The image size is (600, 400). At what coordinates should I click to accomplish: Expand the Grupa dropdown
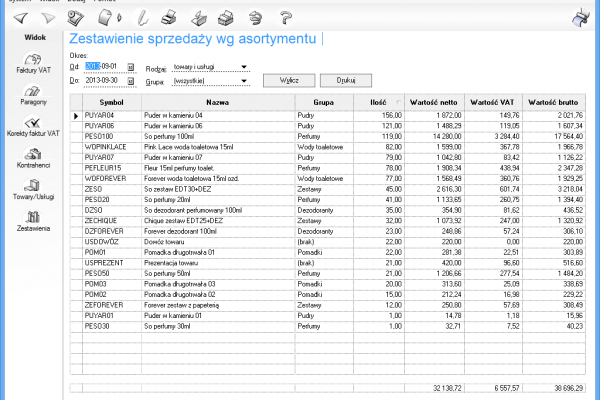pyautogui.click(x=244, y=80)
